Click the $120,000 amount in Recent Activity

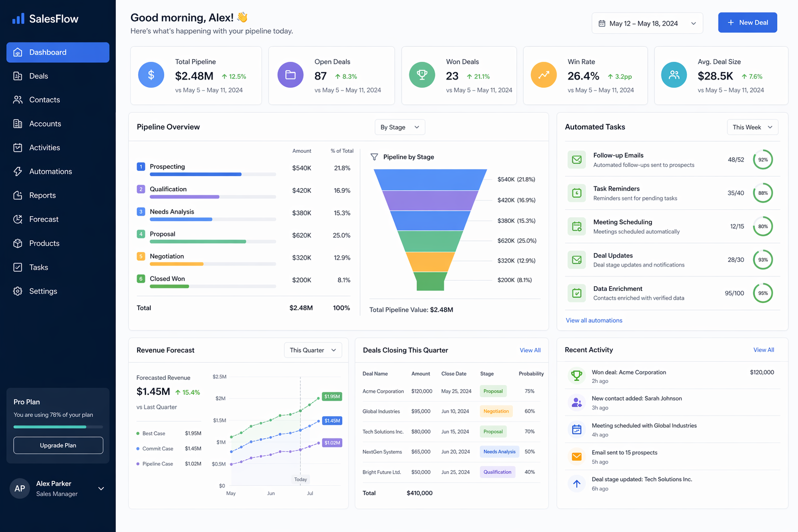(762, 373)
